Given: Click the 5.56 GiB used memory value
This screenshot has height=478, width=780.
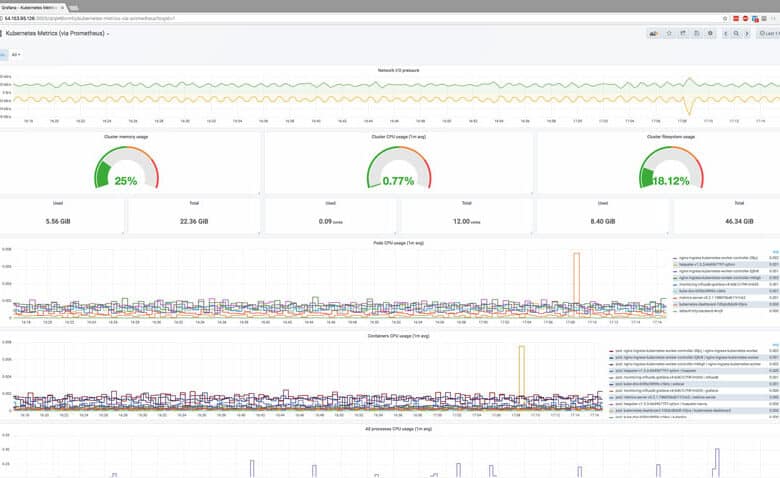Looking at the screenshot, I should [x=58, y=221].
